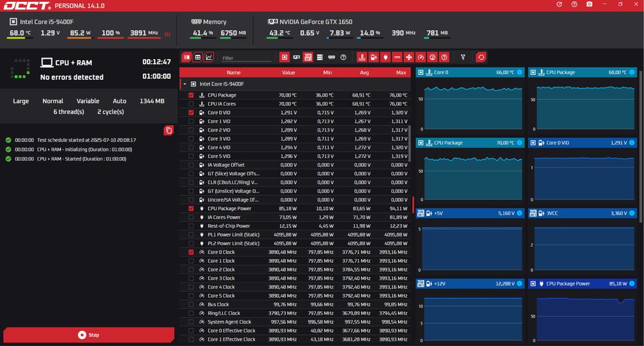This screenshot has width=644, height=346.
Task: Toggle the CPU sensor source filter icon
Action: [x=284, y=57]
